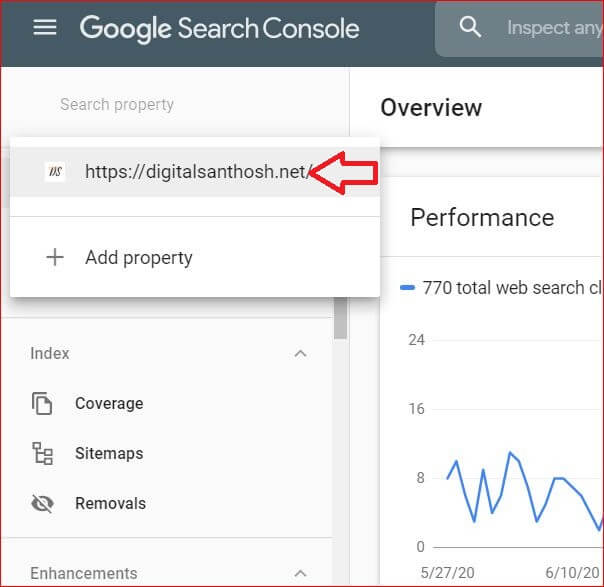
Task: Open the hamburger main menu
Action: click(x=45, y=27)
